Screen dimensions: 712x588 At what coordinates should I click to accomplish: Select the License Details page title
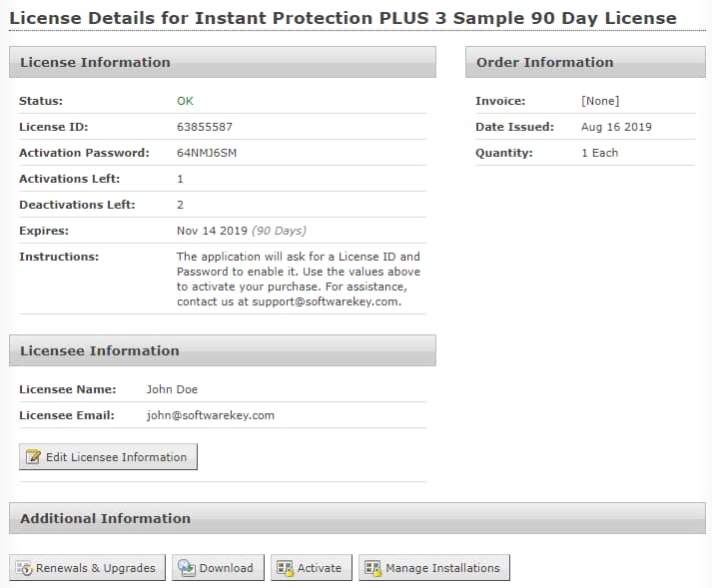pyautogui.click(x=343, y=18)
